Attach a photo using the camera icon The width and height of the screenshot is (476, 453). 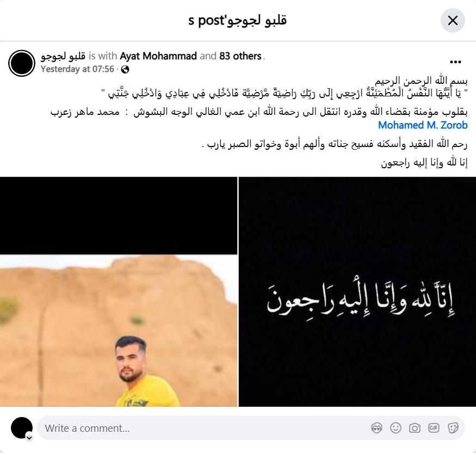click(x=415, y=428)
